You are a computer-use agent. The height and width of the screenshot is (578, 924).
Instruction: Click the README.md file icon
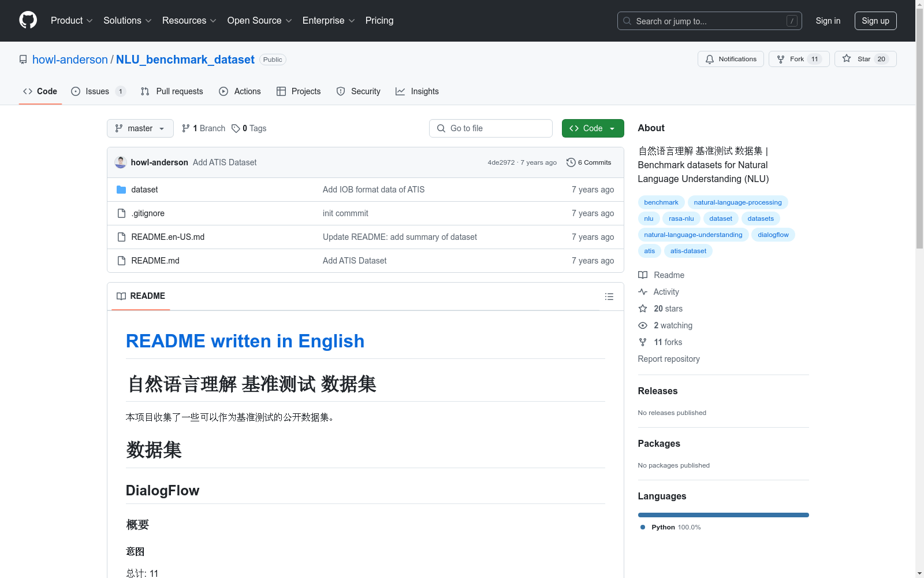coord(121,261)
